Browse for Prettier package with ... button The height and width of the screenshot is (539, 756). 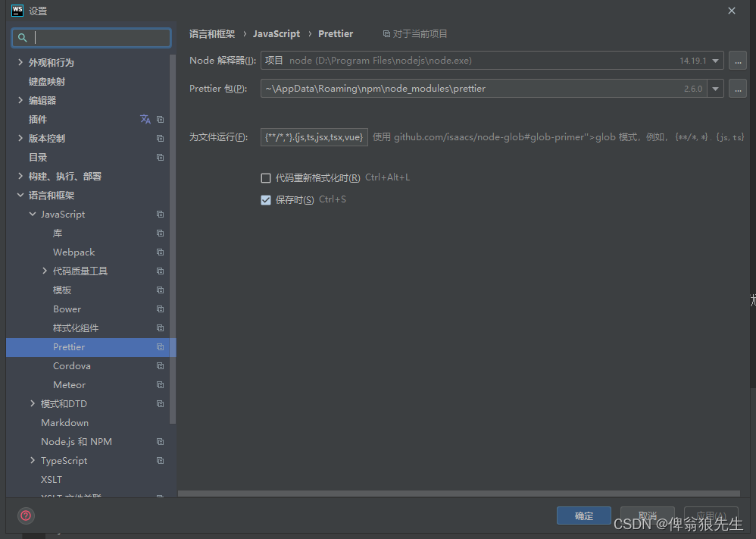point(738,89)
